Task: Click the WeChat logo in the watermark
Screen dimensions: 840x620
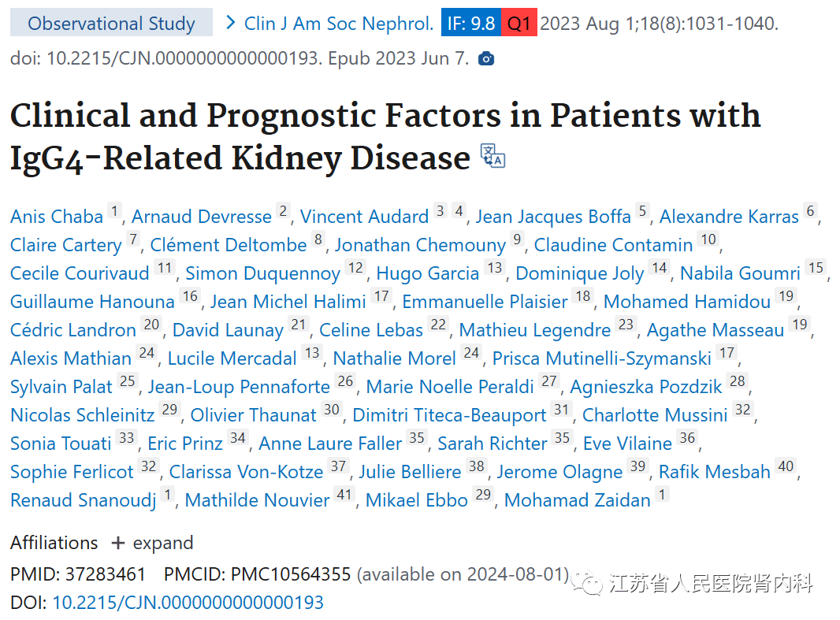Action: click(x=589, y=583)
